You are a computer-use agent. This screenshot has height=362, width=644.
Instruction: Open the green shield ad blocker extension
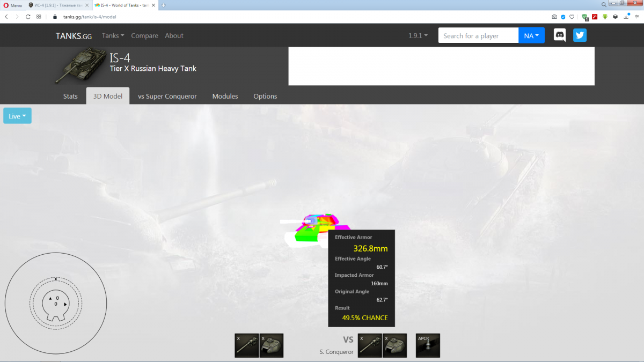coord(586,17)
